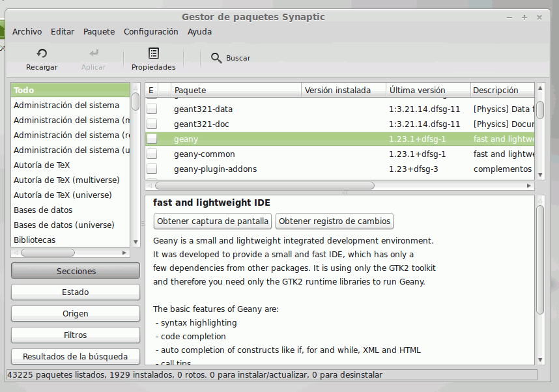Click Obtener captura de pantalla button
This screenshot has width=559, height=392.
tap(213, 221)
